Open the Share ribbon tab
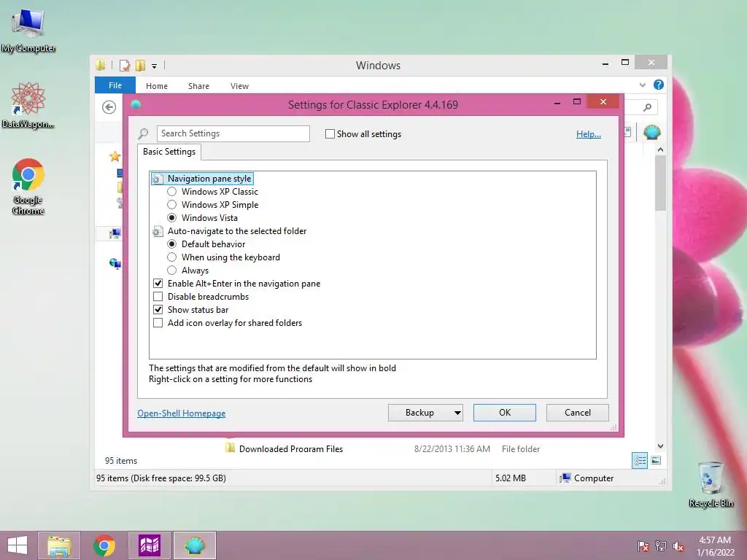747x560 pixels. point(198,86)
